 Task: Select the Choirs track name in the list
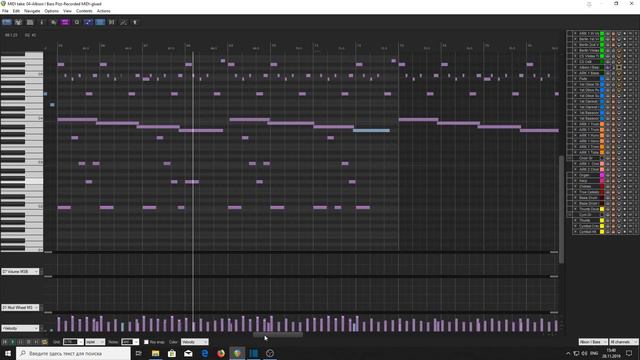click(x=585, y=187)
